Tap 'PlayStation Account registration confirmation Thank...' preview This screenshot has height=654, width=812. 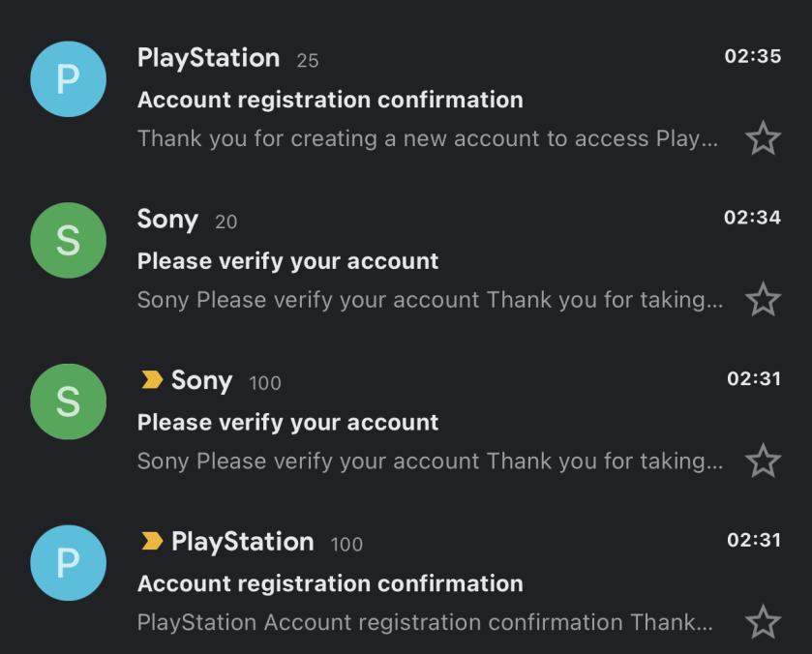(425, 622)
